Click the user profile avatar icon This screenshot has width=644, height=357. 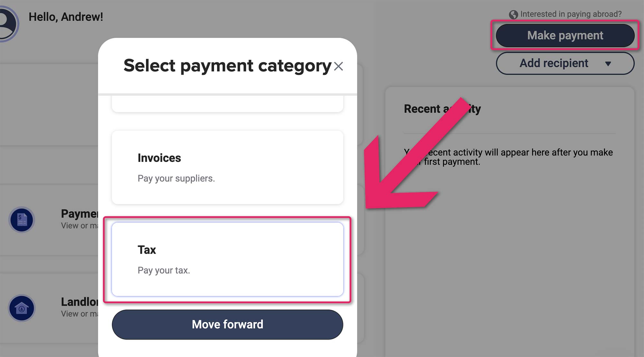pyautogui.click(x=7, y=24)
